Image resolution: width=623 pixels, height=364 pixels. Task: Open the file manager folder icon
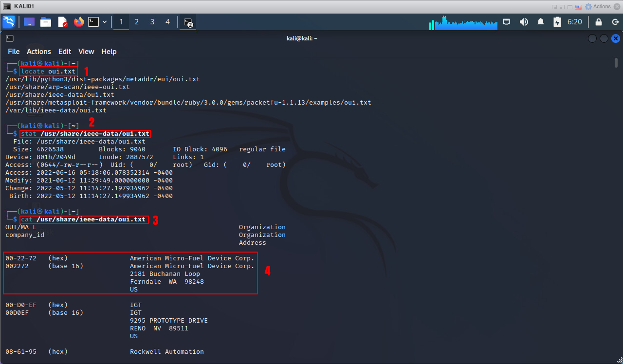[x=46, y=22]
